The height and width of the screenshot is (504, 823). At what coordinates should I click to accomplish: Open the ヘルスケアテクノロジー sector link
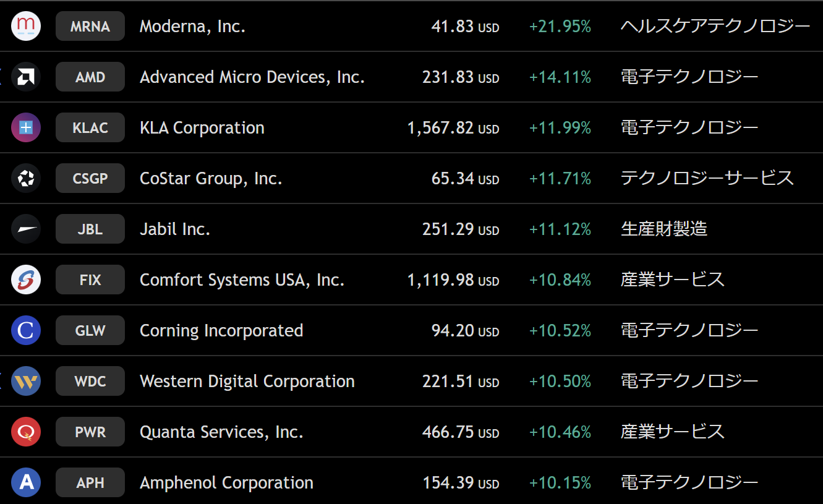pyautogui.click(x=715, y=27)
